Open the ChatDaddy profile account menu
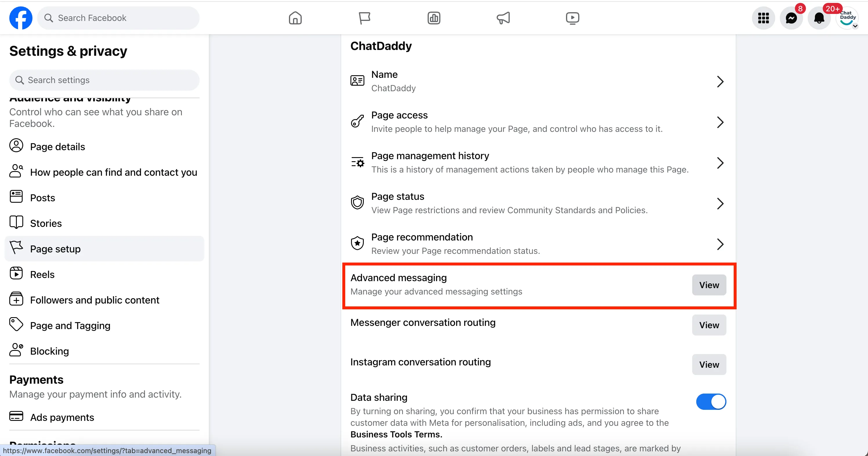This screenshot has width=868, height=456. [x=847, y=18]
